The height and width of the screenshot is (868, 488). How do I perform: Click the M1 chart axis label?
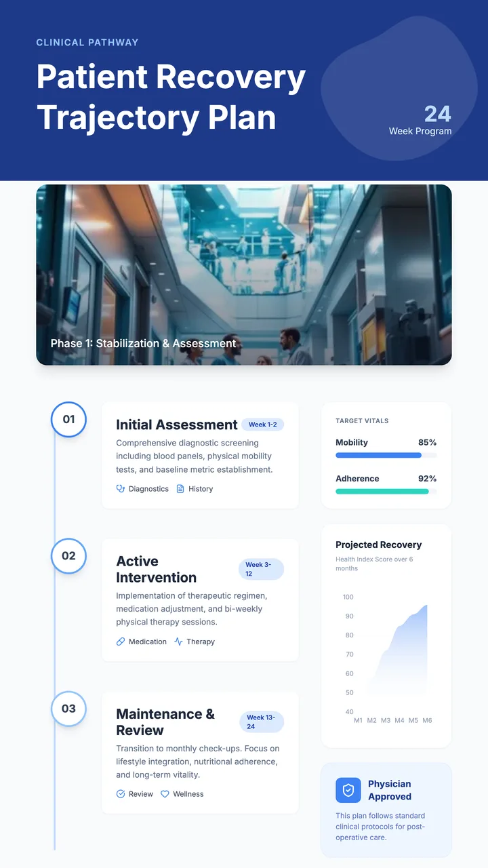point(358,720)
